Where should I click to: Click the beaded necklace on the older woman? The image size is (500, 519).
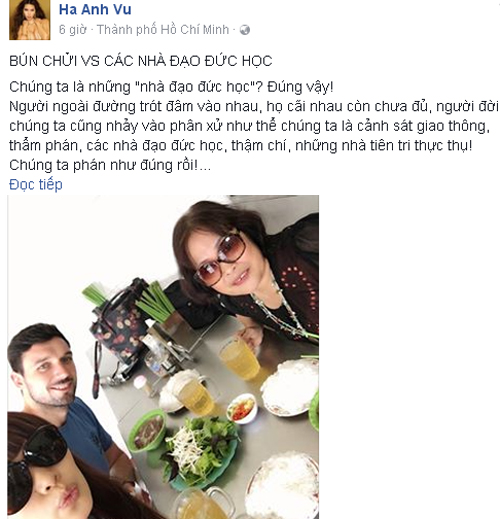click(x=282, y=310)
